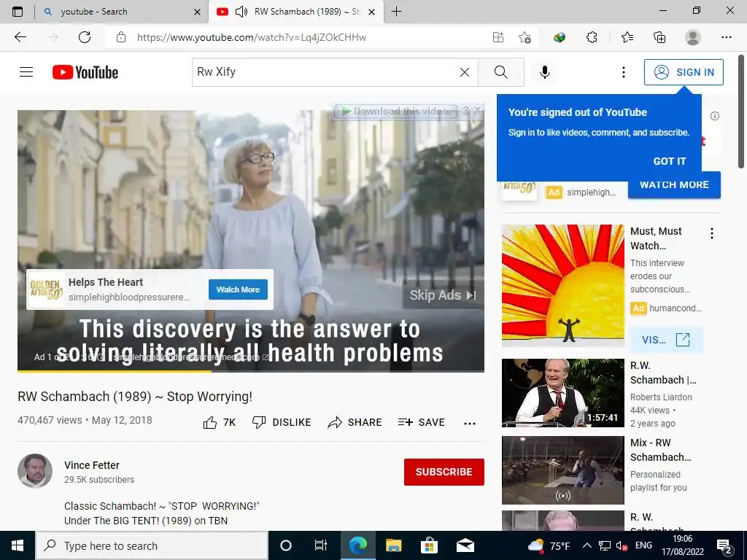Click the DISLIKE thumbs down button
This screenshot has height=560, width=747.
(x=282, y=422)
